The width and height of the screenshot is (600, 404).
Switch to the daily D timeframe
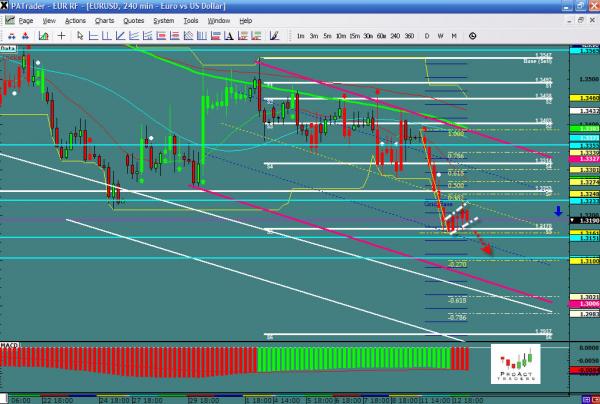coord(427,36)
